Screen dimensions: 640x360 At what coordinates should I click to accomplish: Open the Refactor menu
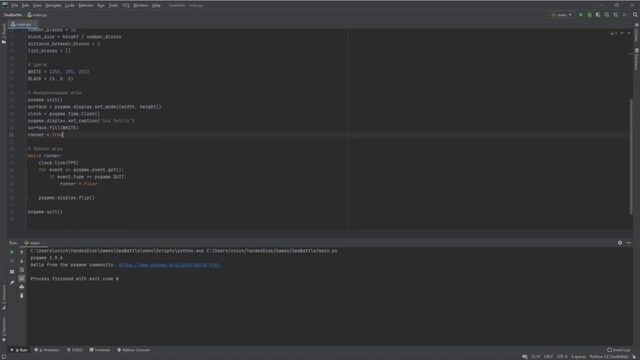tap(86, 6)
